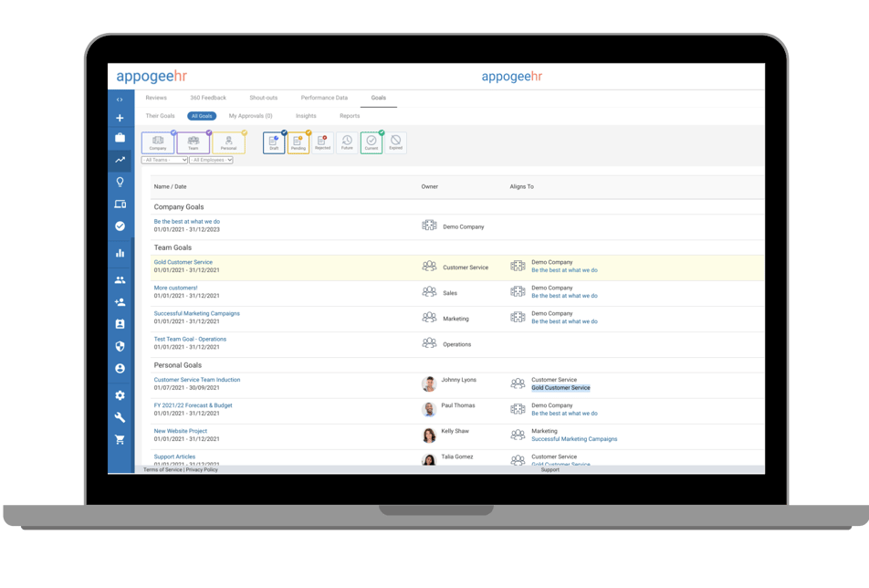Click the appogeehr logo at top left
This screenshot has width=869, height=588.
[152, 77]
